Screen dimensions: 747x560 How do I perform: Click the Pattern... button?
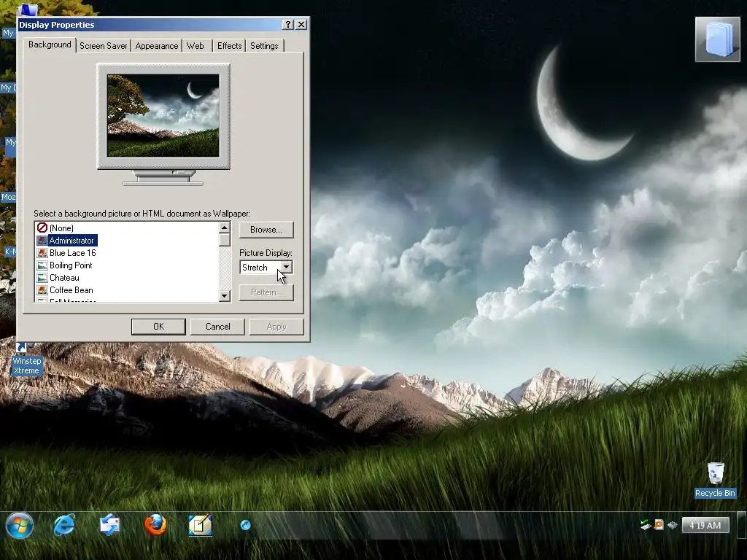(266, 292)
